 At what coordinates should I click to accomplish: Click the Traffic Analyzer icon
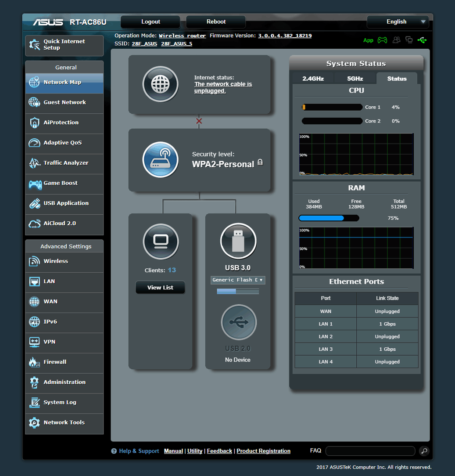coord(34,163)
